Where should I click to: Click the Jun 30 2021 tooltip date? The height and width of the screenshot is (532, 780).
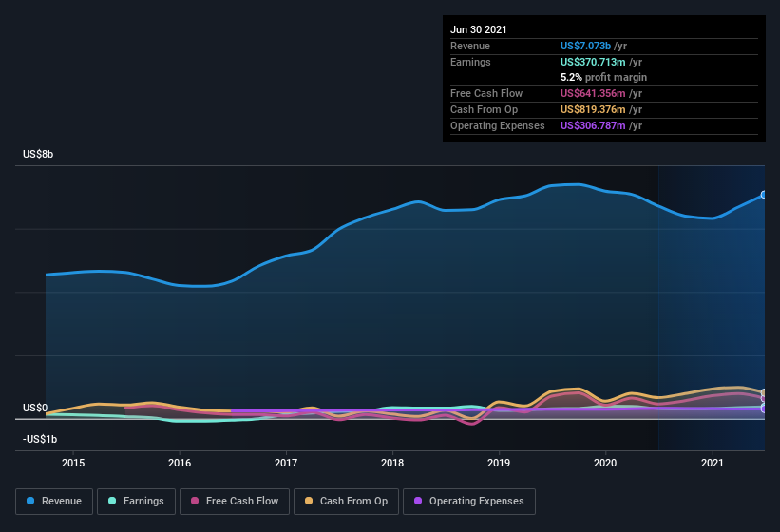click(x=479, y=29)
